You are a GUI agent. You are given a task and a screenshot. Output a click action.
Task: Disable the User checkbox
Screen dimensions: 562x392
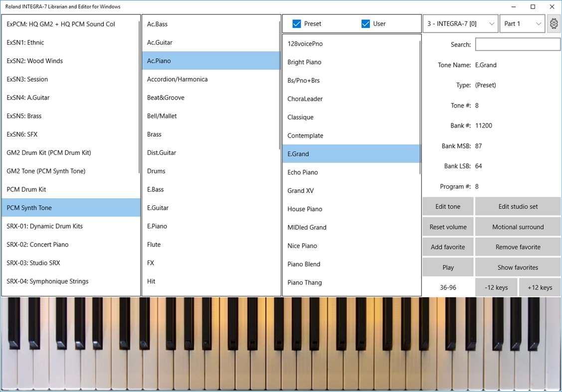point(367,23)
